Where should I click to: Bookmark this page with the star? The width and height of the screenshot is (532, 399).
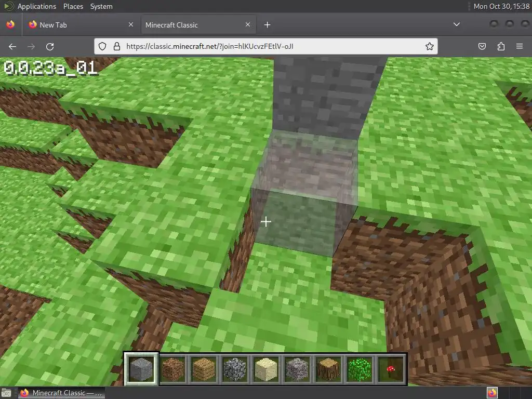coord(430,46)
